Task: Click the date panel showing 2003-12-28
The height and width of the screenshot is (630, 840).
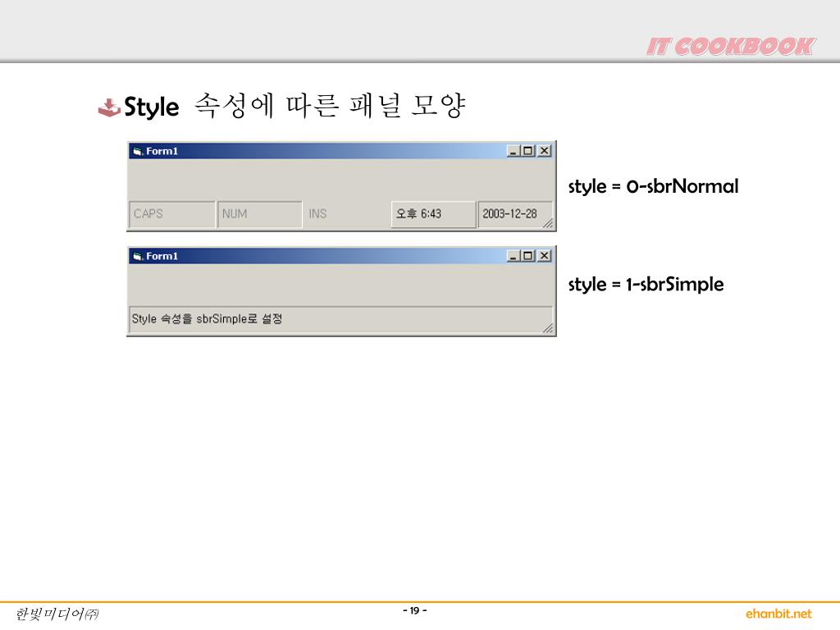Action: click(515, 214)
